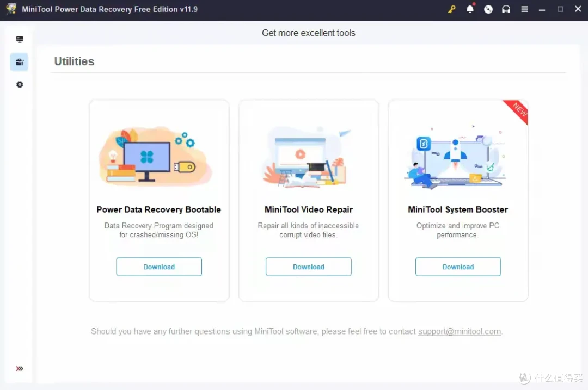The height and width of the screenshot is (390, 588).
Task: Click the MiniTool Video Repair illustration
Action: click(x=308, y=157)
